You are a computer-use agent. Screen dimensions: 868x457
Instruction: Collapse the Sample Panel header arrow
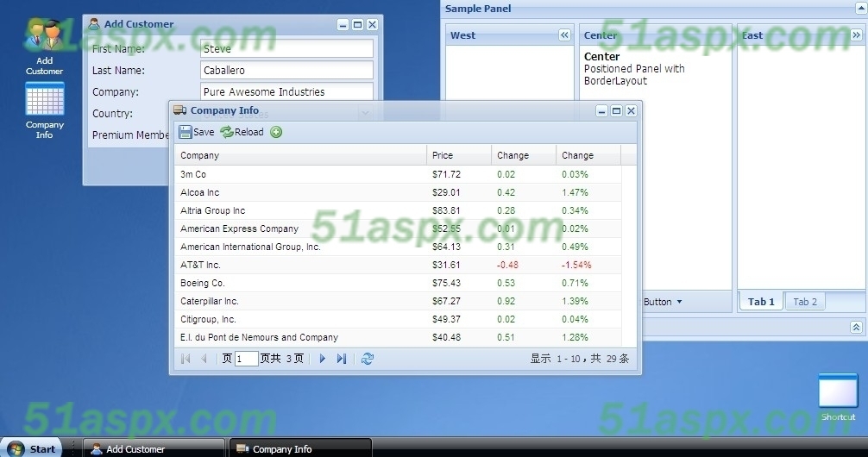tap(861, 8)
